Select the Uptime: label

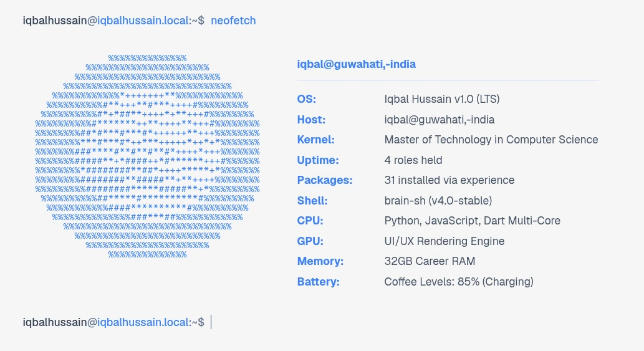pyautogui.click(x=318, y=160)
